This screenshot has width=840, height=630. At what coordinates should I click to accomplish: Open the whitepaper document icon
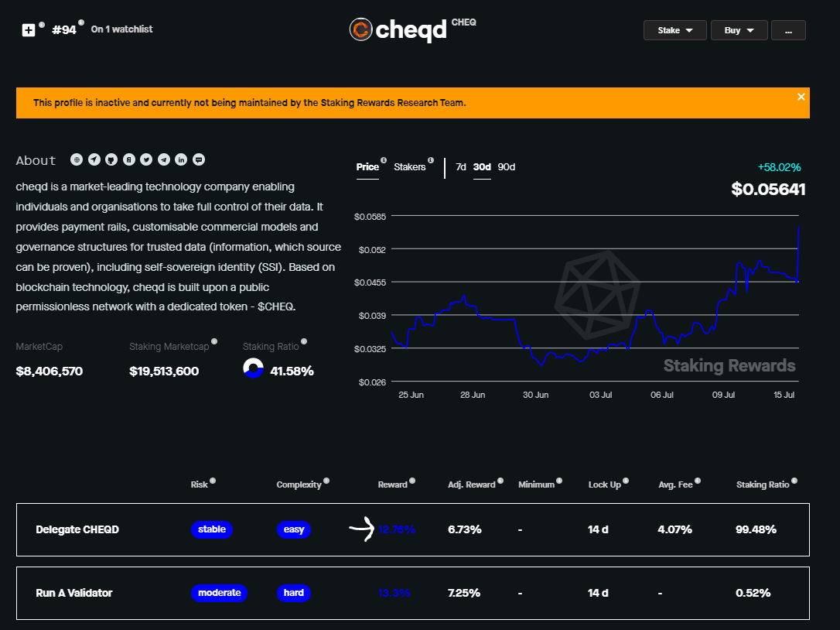(129, 159)
